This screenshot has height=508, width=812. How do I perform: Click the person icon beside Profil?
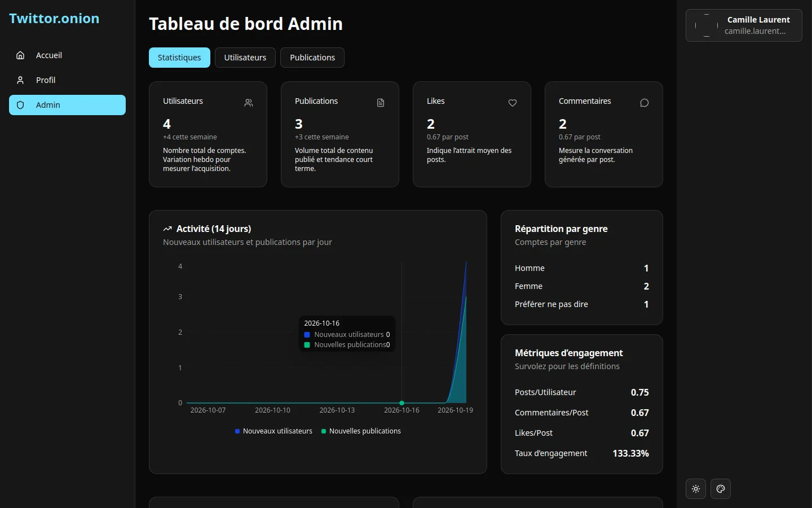[20, 80]
